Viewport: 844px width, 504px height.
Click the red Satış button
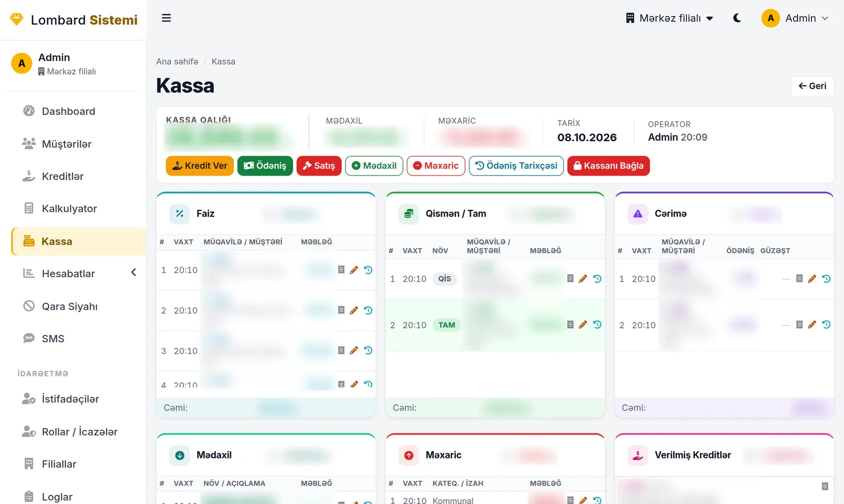(x=319, y=166)
